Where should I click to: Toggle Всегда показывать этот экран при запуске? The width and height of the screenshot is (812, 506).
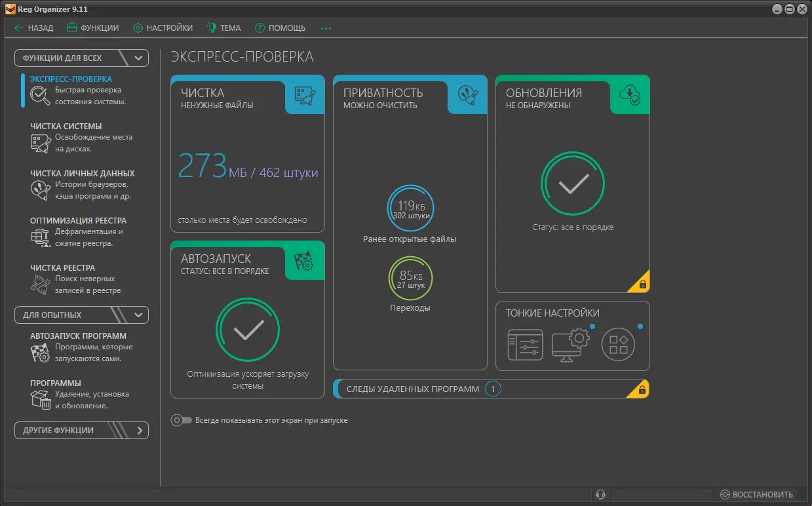pos(182,420)
